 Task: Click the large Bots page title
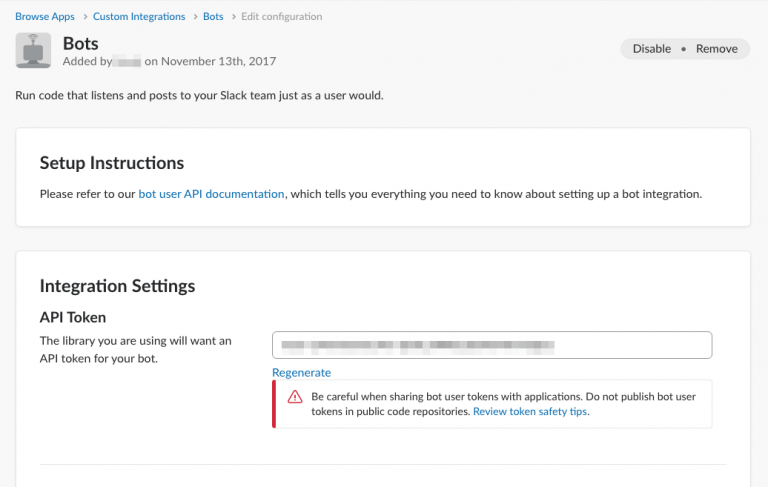click(x=81, y=43)
